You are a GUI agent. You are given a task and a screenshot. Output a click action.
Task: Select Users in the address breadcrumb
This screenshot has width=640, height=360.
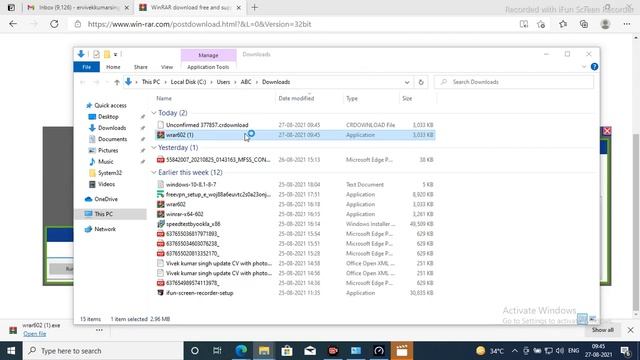click(223, 82)
